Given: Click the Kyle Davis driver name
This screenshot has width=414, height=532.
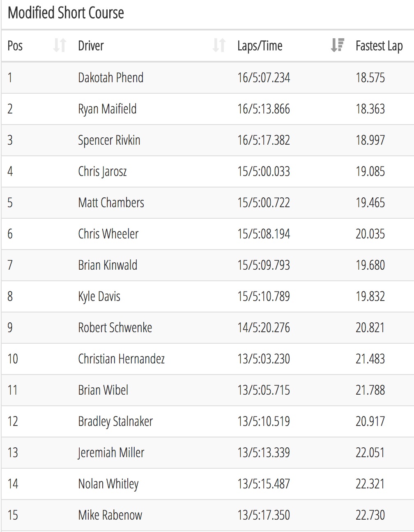Looking at the screenshot, I should click(99, 296).
